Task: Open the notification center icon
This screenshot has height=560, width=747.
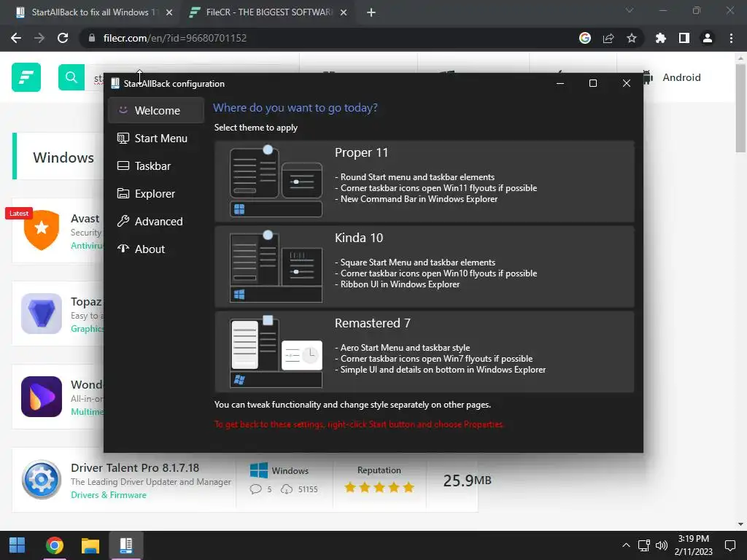Action: click(729, 545)
